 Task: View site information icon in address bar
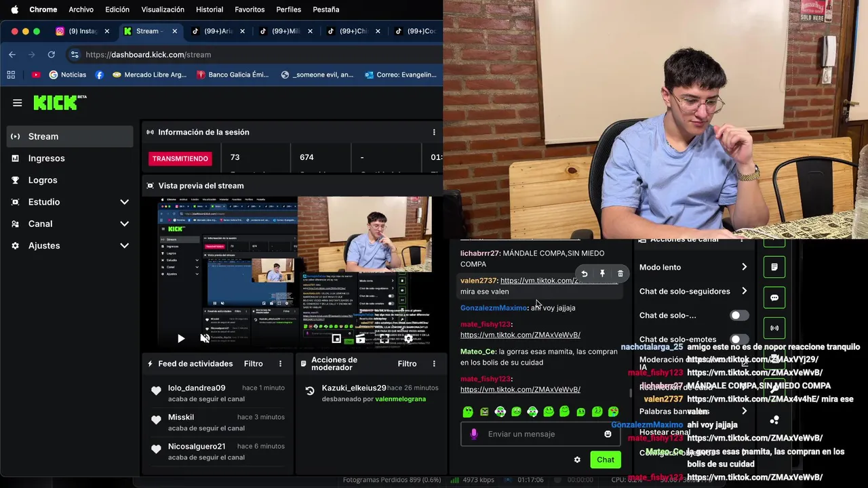pos(75,54)
